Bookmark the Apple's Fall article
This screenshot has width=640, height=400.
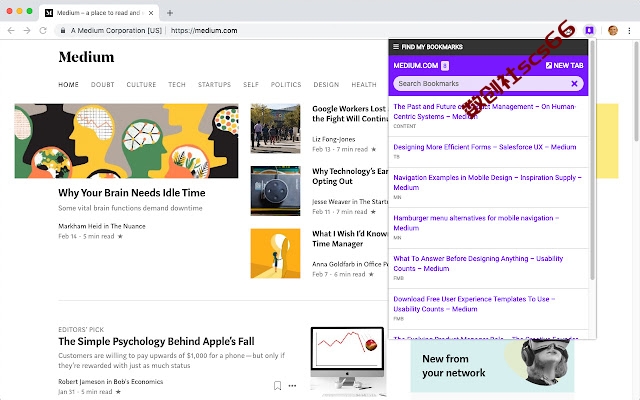point(278,385)
